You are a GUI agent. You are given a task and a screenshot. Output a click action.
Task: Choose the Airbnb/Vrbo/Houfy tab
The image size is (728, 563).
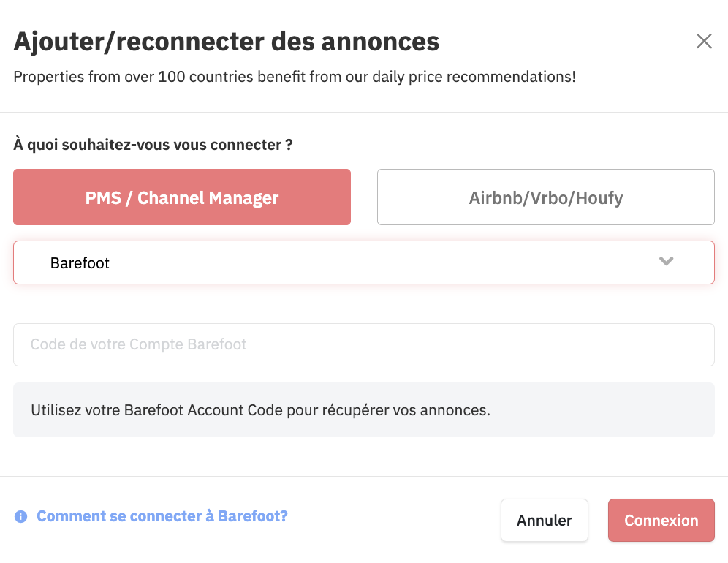(545, 197)
